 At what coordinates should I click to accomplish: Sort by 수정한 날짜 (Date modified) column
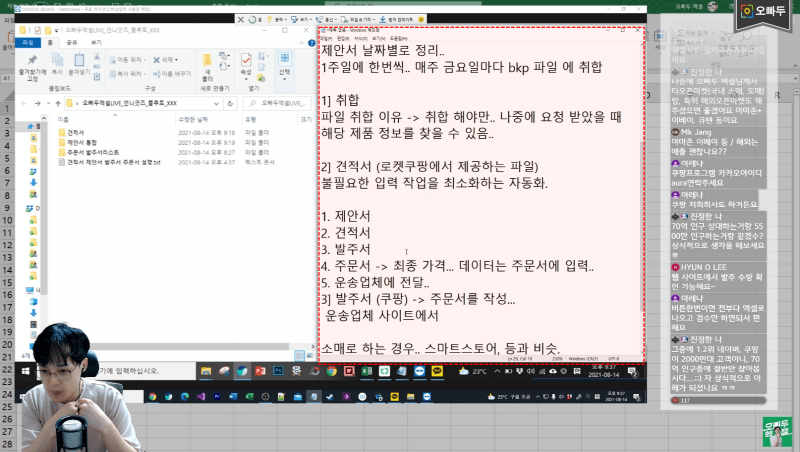tap(193, 119)
